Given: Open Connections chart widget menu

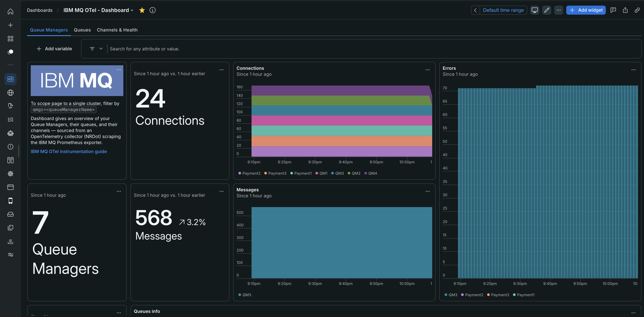Looking at the screenshot, I should (x=428, y=70).
